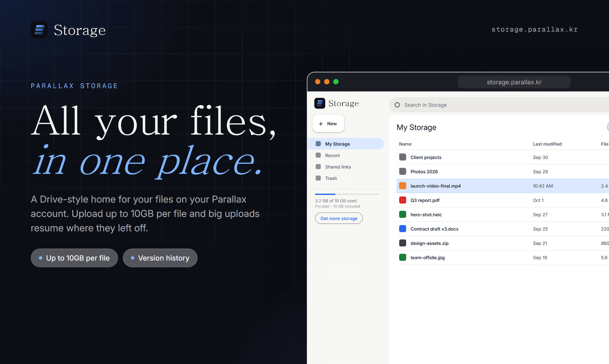
Task: Click the storage usage progress bar
Action: pyautogui.click(x=347, y=194)
